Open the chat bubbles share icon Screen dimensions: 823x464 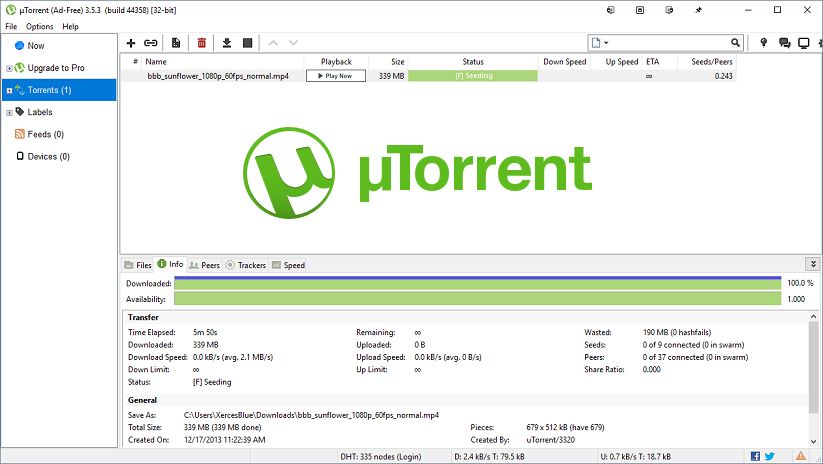(785, 43)
